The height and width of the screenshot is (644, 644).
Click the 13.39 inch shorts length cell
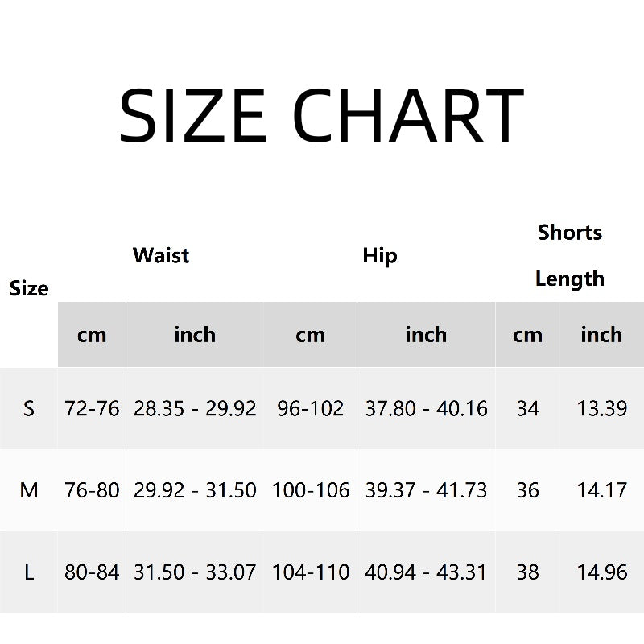point(601,409)
